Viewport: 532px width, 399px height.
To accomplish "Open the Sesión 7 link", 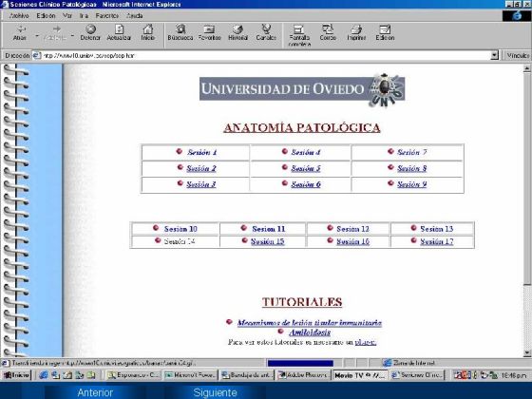I will [x=412, y=152].
